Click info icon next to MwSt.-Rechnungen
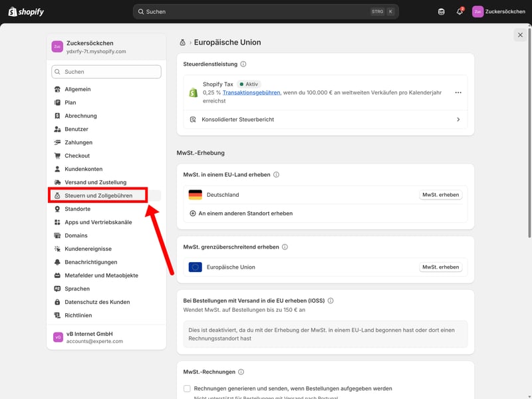 (241, 372)
